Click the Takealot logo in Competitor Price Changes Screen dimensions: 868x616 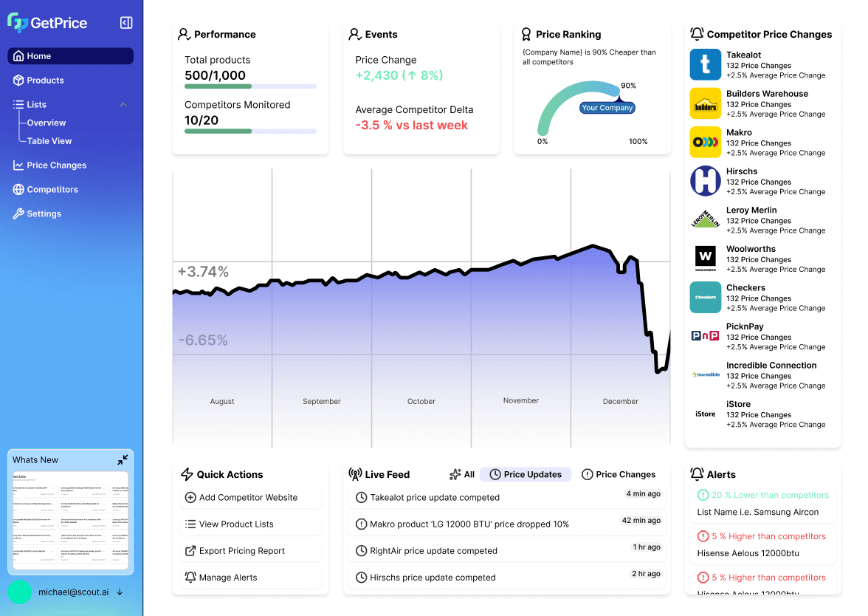(705, 64)
